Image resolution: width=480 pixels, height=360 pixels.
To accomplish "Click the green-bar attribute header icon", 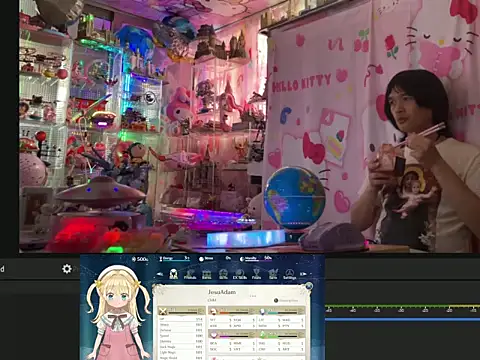I will pos(262,334).
